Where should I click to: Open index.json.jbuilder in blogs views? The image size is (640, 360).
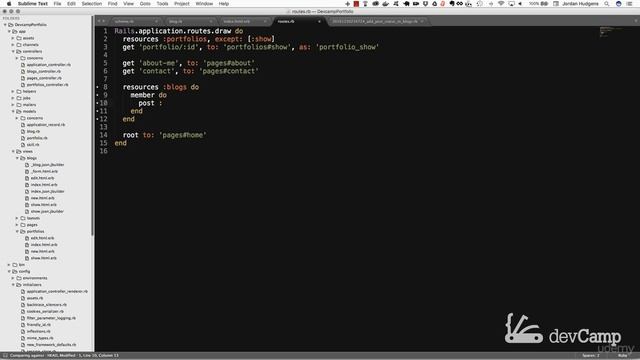pyautogui.click(x=47, y=191)
